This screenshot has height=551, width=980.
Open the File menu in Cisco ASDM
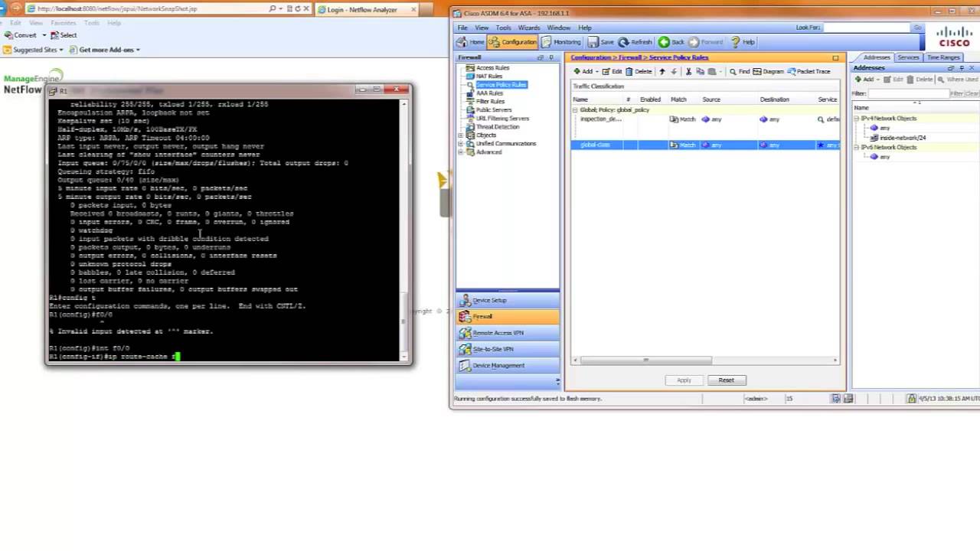[x=462, y=28]
